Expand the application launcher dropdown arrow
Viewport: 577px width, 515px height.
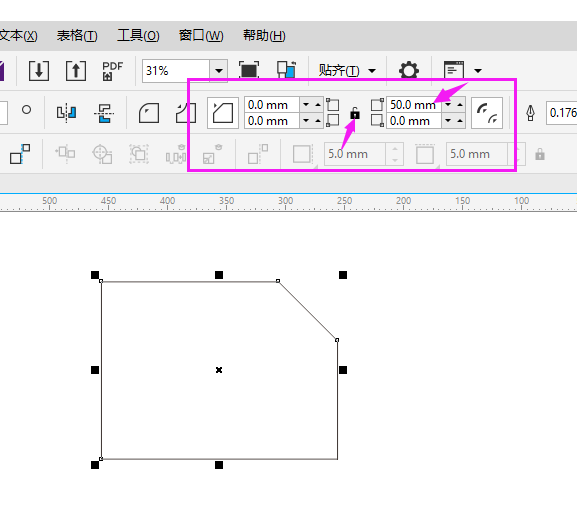tap(478, 71)
